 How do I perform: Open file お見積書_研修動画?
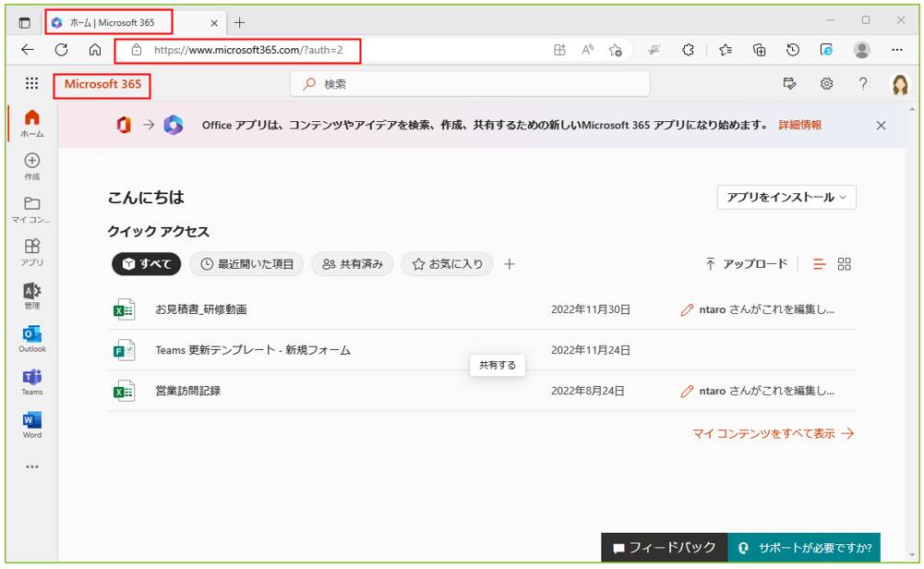(x=201, y=309)
